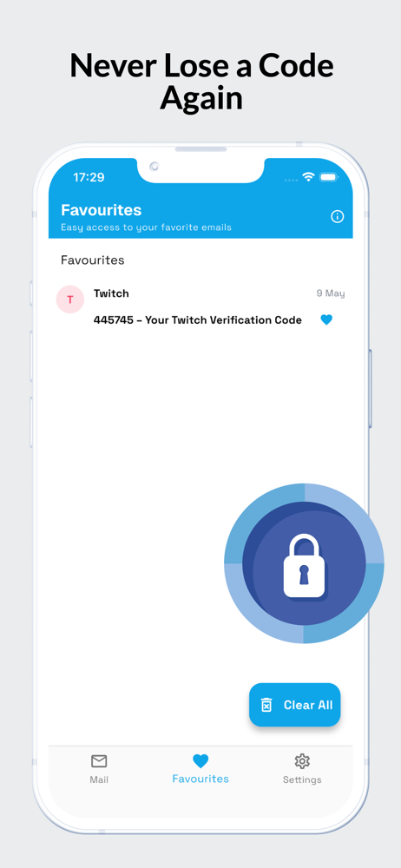Viewport: 401px width, 868px height.
Task: Unfavourite the Twitch email via heart icon
Action: pos(326,319)
